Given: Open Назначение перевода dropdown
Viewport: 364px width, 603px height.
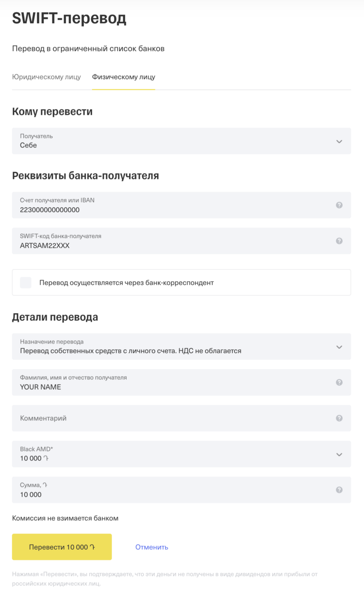Looking at the screenshot, I should click(182, 346).
